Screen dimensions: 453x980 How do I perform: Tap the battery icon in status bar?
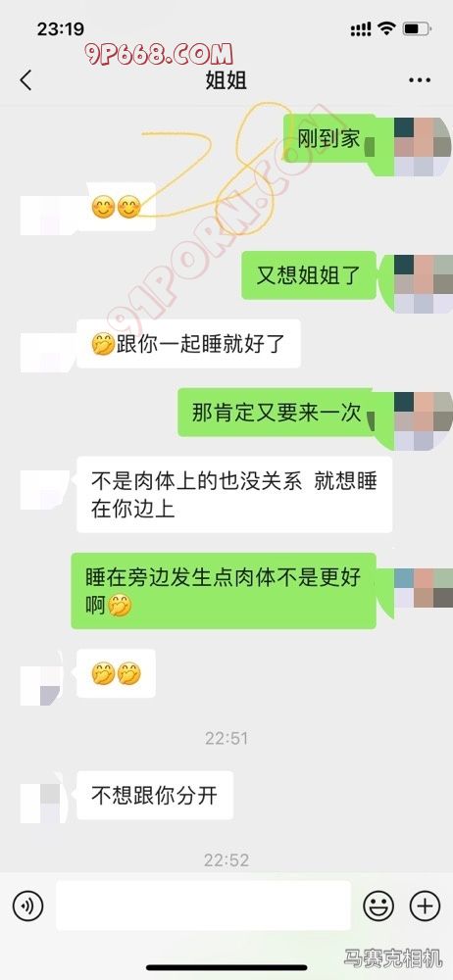(417, 28)
